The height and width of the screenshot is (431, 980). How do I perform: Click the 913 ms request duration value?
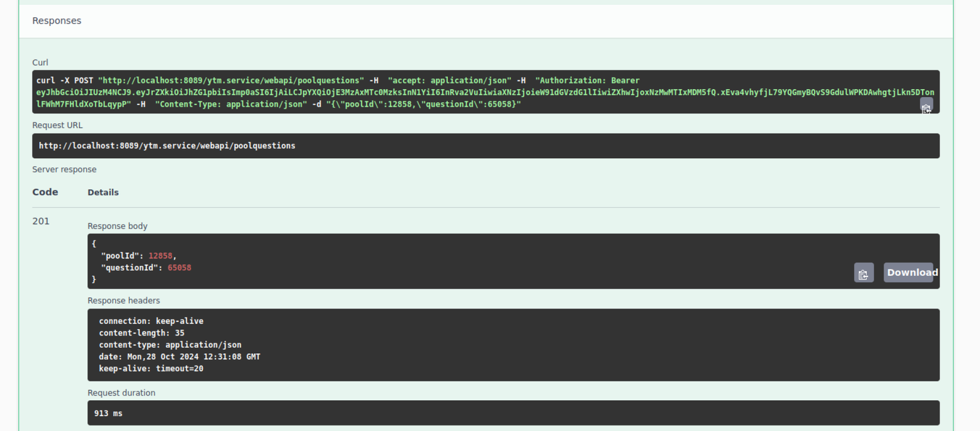pyautogui.click(x=108, y=414)
